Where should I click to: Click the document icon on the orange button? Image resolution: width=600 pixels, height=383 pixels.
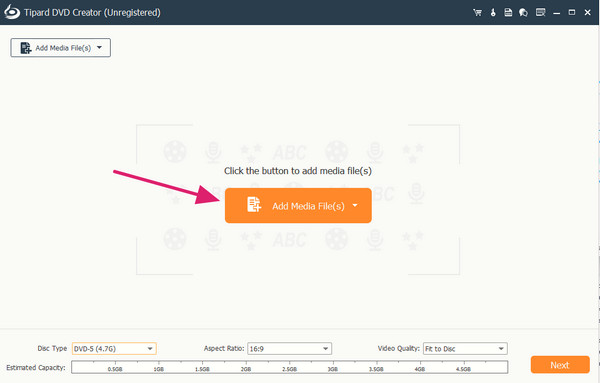(x=254, y=204)
